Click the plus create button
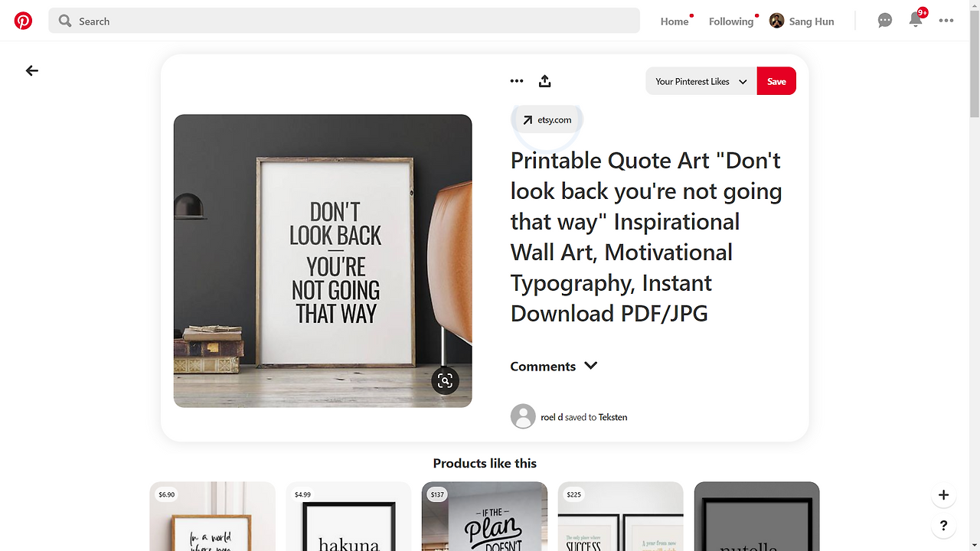This screenshot has width=980, height=551. pyautogui.click(x=943, y=495)
